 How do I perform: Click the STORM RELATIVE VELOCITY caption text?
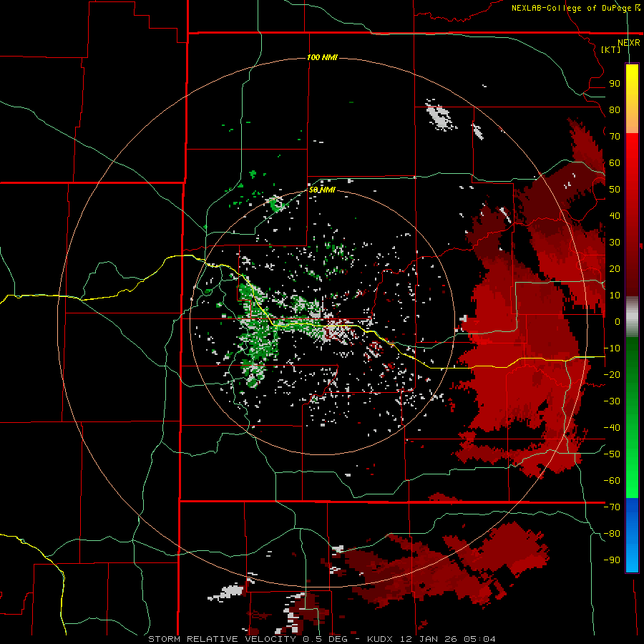pyautogui.click(x=223, y=639)
